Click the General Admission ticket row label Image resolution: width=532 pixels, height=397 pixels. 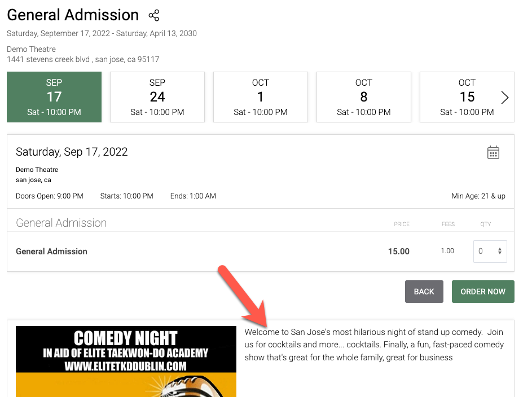pos(51,251)
